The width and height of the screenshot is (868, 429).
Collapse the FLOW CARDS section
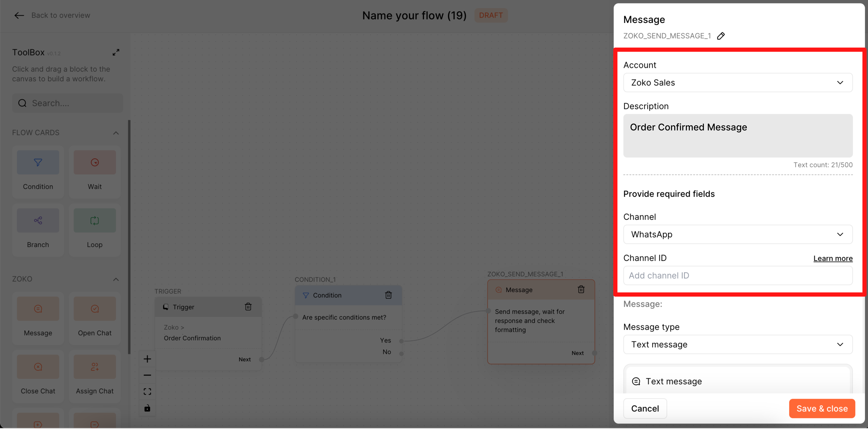116,133
